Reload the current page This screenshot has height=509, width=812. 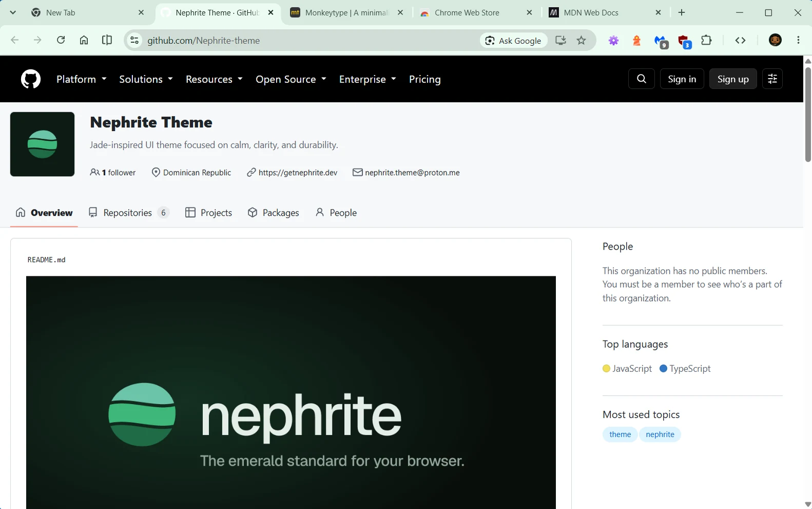pyautogui.click(x=61, y=40)
